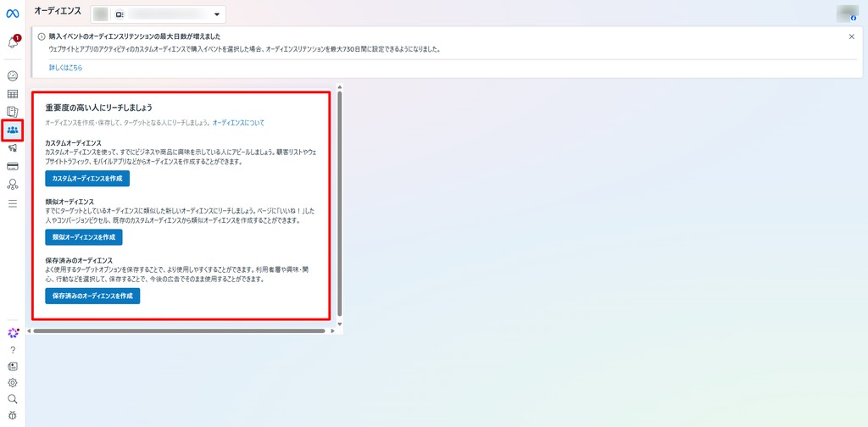
Task: Open the news updates icon in sidebar
Action: [13, 366]
